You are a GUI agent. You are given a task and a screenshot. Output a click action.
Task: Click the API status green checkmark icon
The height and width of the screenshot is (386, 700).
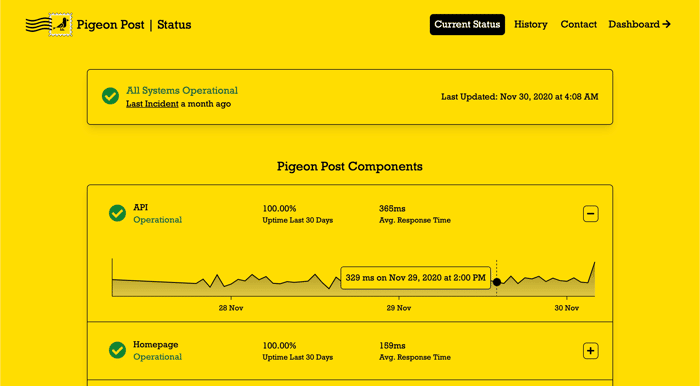(x=117, y=213)
